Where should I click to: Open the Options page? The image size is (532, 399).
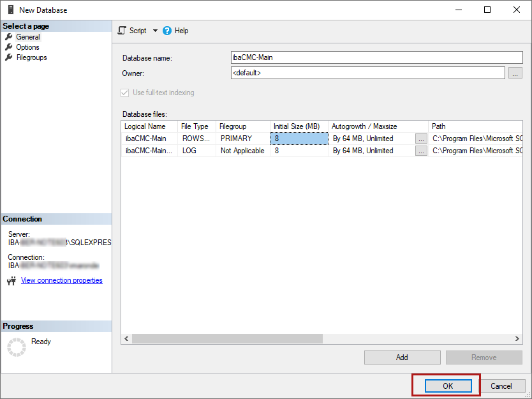[x=27, y=47]
